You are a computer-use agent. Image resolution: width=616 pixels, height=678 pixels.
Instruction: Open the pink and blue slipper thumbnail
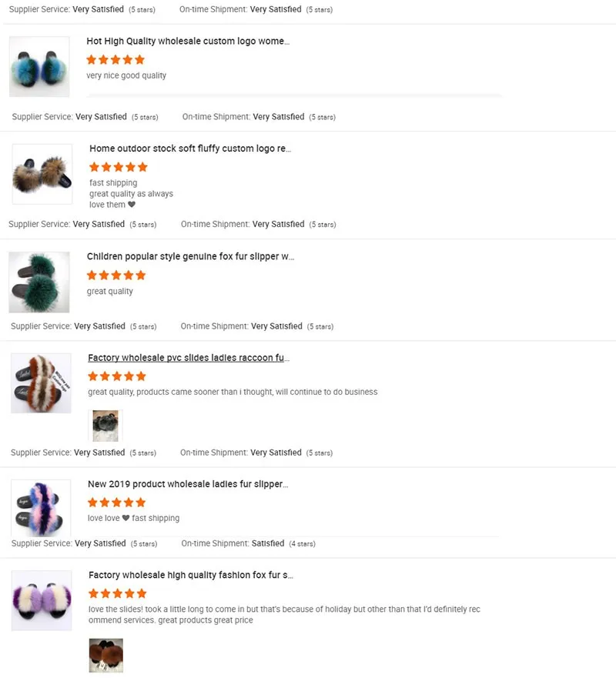pos(41,508)
